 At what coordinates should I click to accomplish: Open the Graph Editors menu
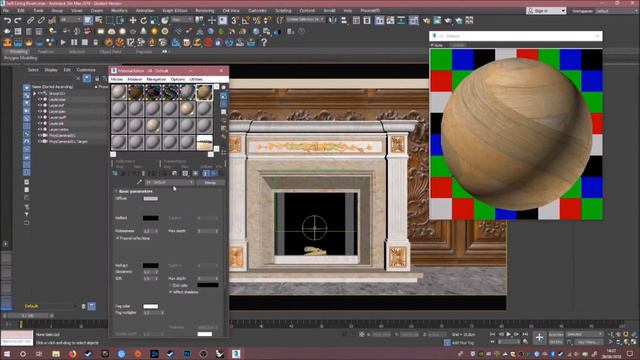tap(175, 11)
